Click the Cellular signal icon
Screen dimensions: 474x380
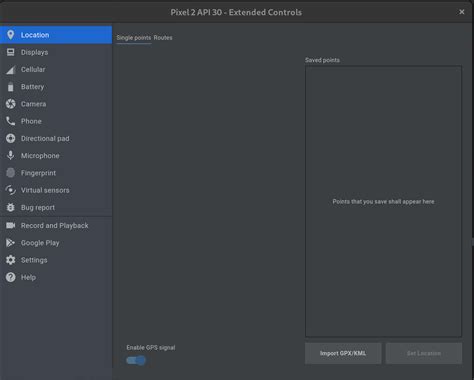(11, 69)
